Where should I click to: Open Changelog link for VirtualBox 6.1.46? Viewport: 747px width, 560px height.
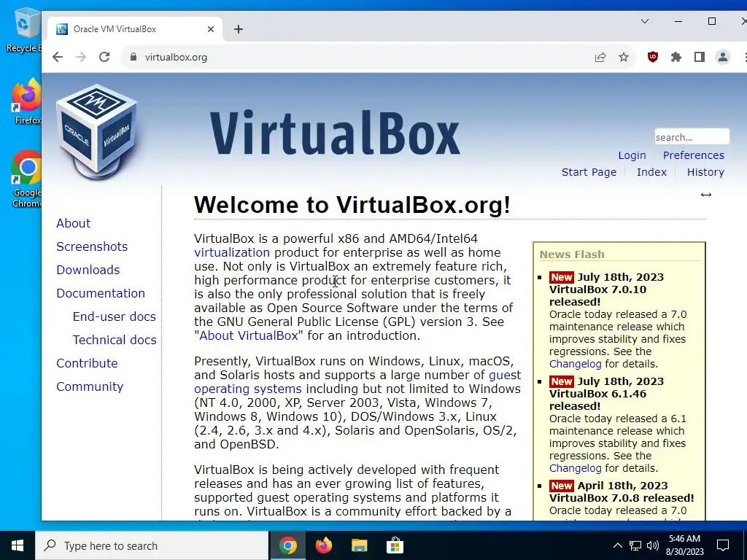click(x=575, y=468)
